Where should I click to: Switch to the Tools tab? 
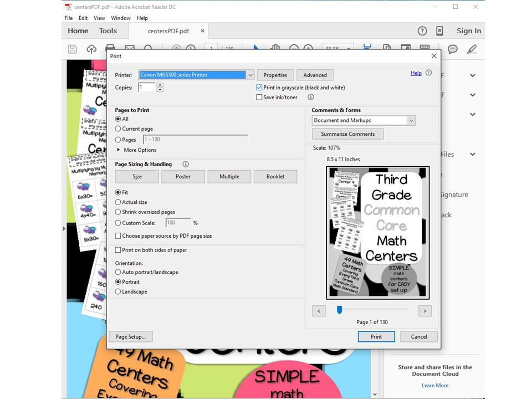coord(108,31)
